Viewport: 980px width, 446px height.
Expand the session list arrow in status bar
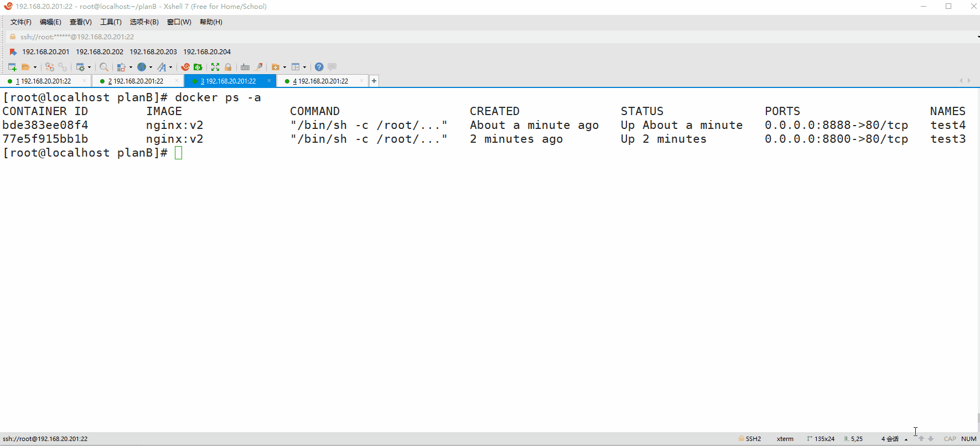pos(906,439)
